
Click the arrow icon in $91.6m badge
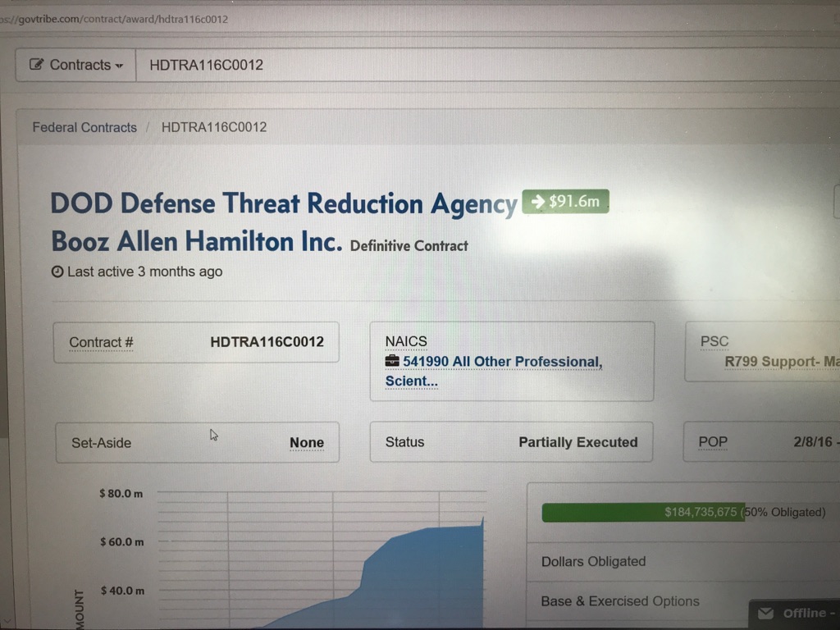[x=538, y=201]
